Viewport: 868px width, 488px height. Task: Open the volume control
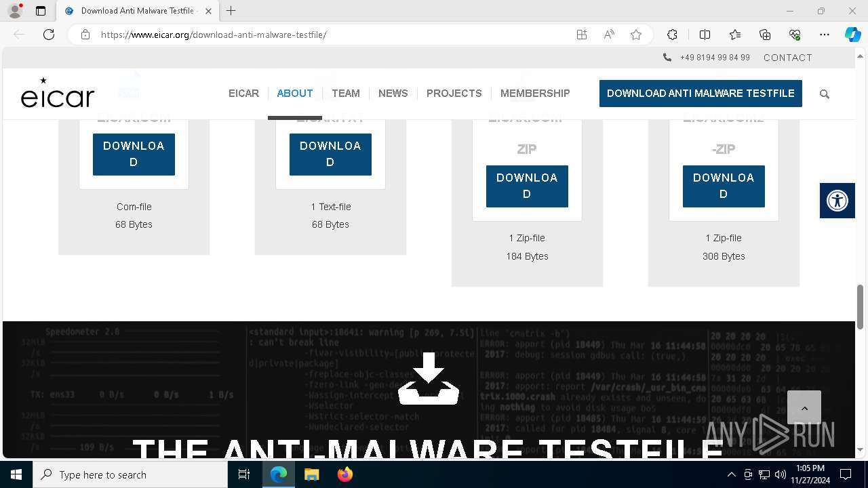click(781, 474)
